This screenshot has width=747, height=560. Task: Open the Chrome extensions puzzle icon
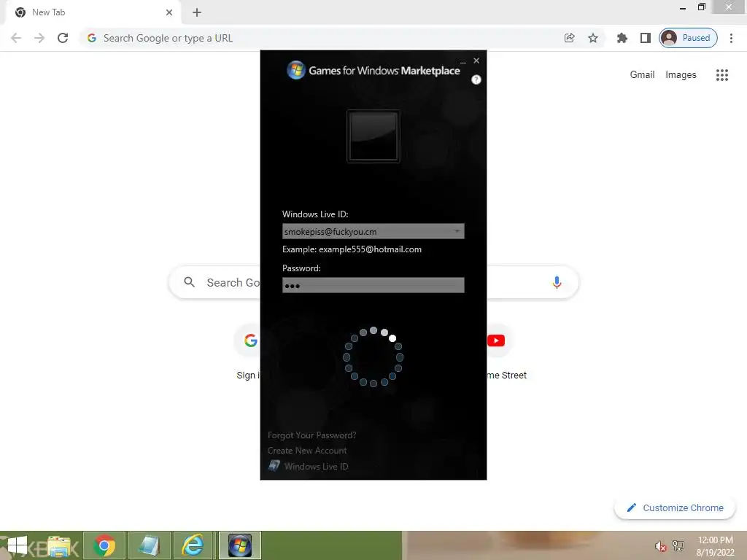tap(622, 38)
